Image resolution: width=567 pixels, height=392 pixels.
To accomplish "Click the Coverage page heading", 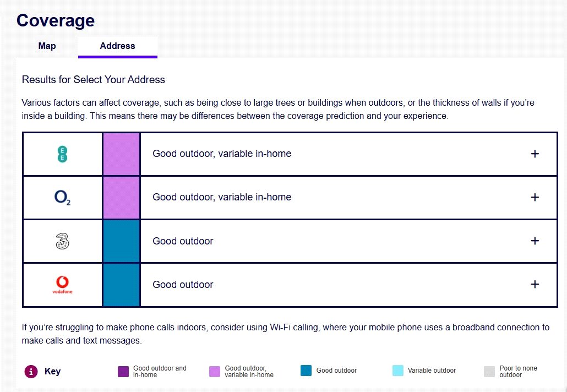I will click(56, 20).
